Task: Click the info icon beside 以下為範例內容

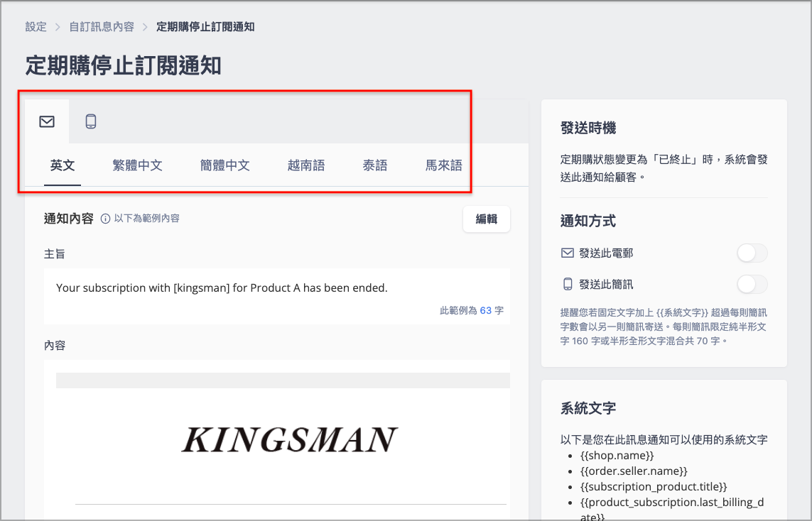Action: [x=105, y=219]
